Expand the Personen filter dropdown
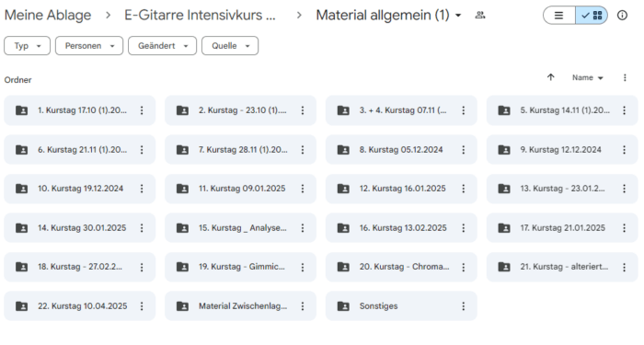This screenshot has width=644, height=345. pyautogui.click(x=89, y=46)
